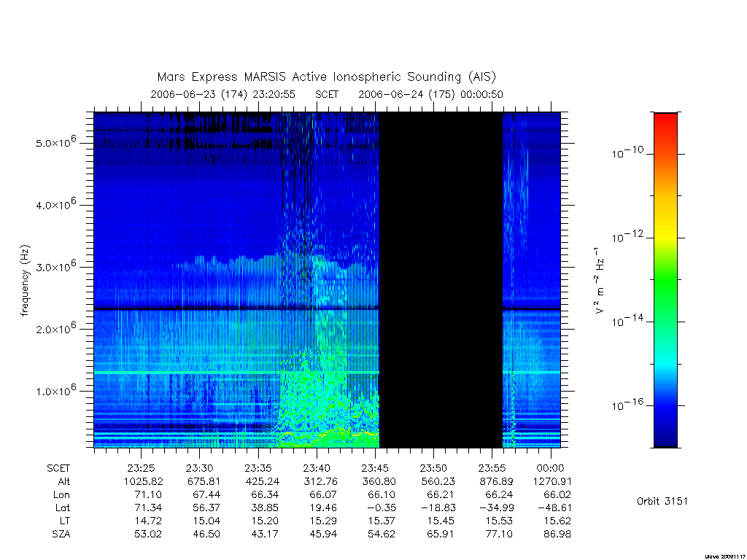Click the frequency (Hz) axis label
This screenshot has height=560, width=747.
25,281
